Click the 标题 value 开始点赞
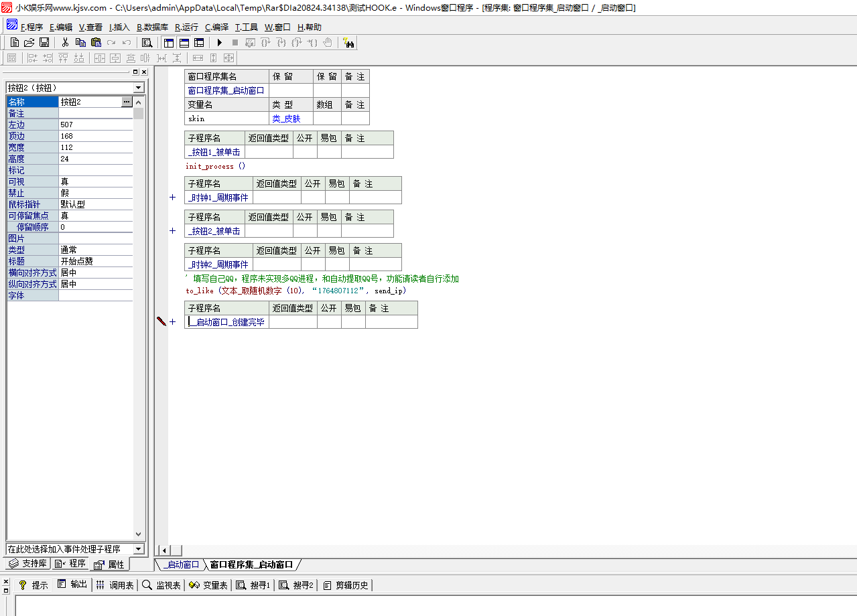The image size is (857, 616). [96, 261]
